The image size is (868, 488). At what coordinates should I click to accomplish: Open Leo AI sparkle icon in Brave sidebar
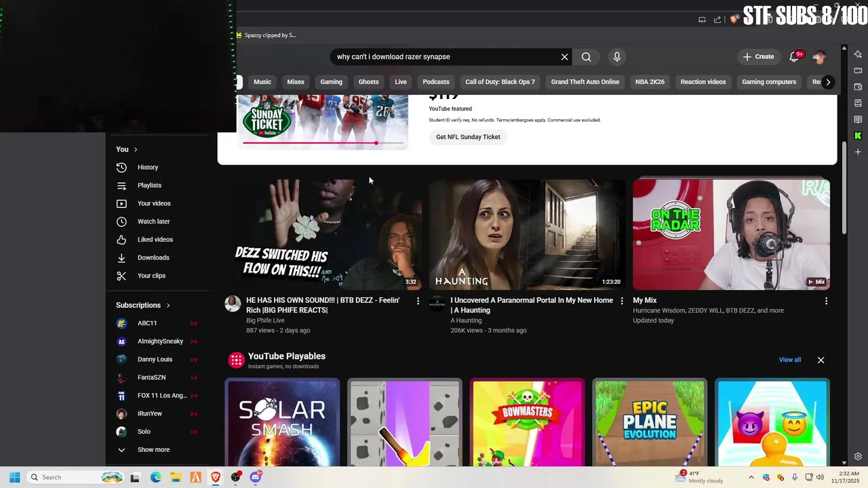tap(858, 54)
